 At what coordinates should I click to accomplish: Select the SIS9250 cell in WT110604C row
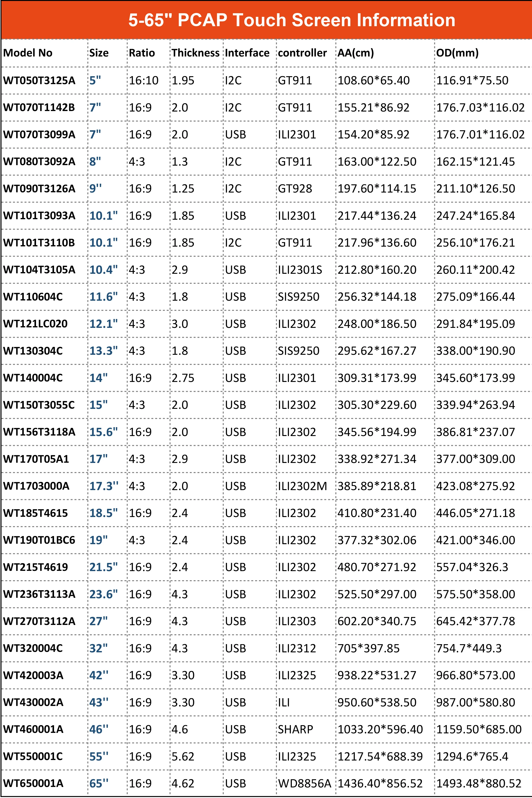[299, 297]
